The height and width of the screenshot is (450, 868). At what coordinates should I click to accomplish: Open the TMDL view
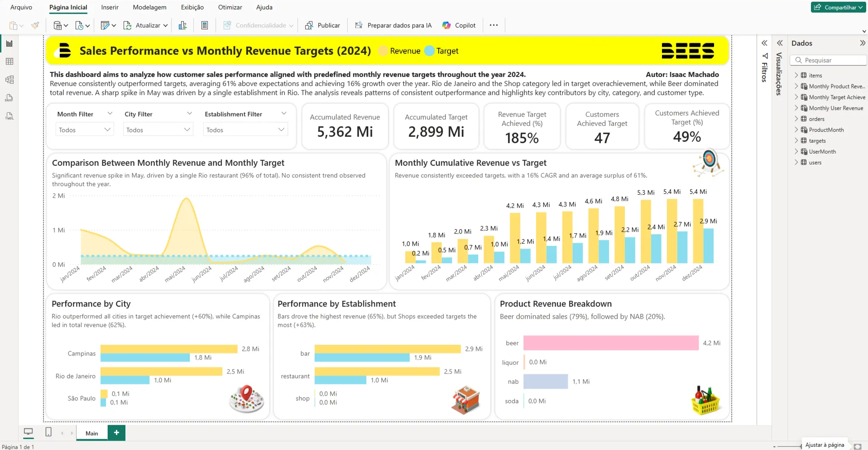(x=10, y=116)
